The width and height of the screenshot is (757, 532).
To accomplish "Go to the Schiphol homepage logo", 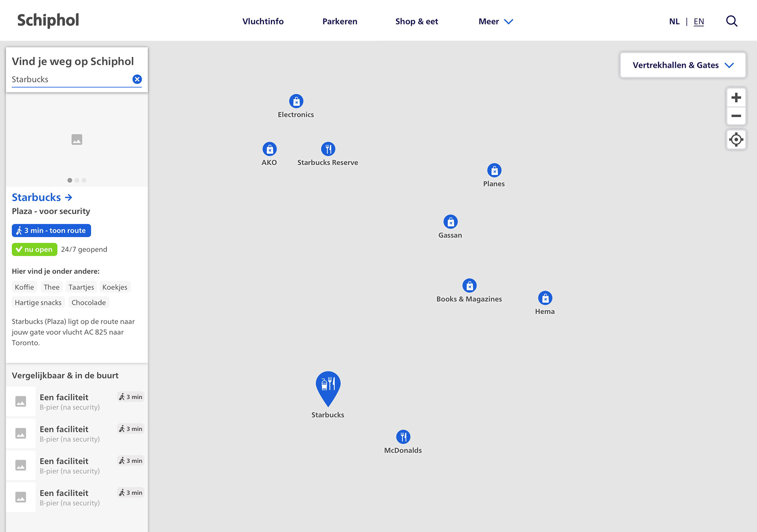I will pos(48,20).
